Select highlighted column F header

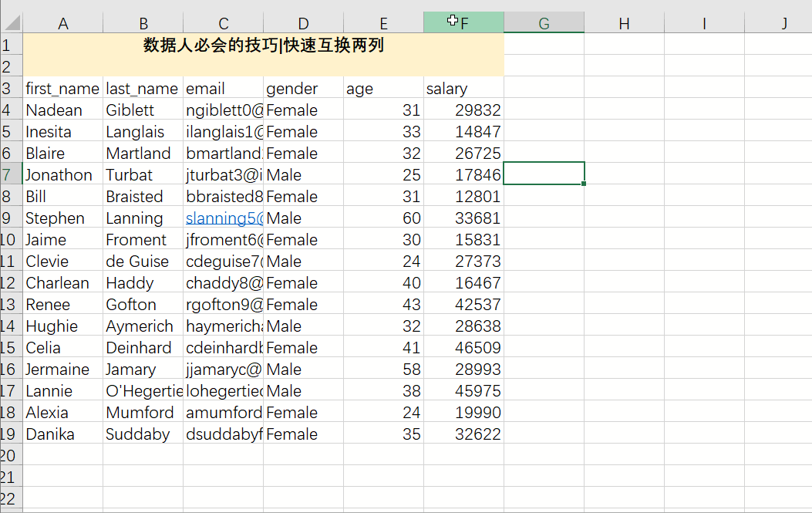click(x=464, y=23)
